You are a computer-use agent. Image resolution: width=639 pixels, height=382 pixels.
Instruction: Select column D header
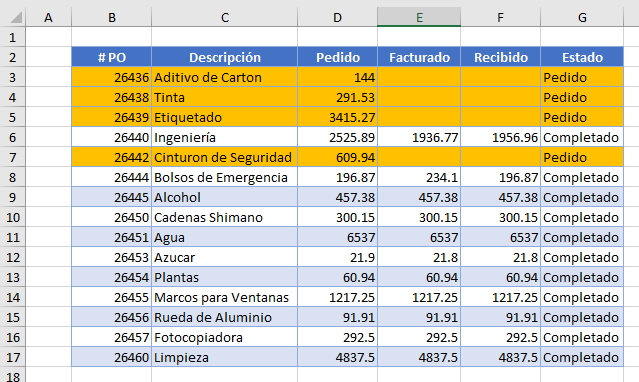pos(337,18)
